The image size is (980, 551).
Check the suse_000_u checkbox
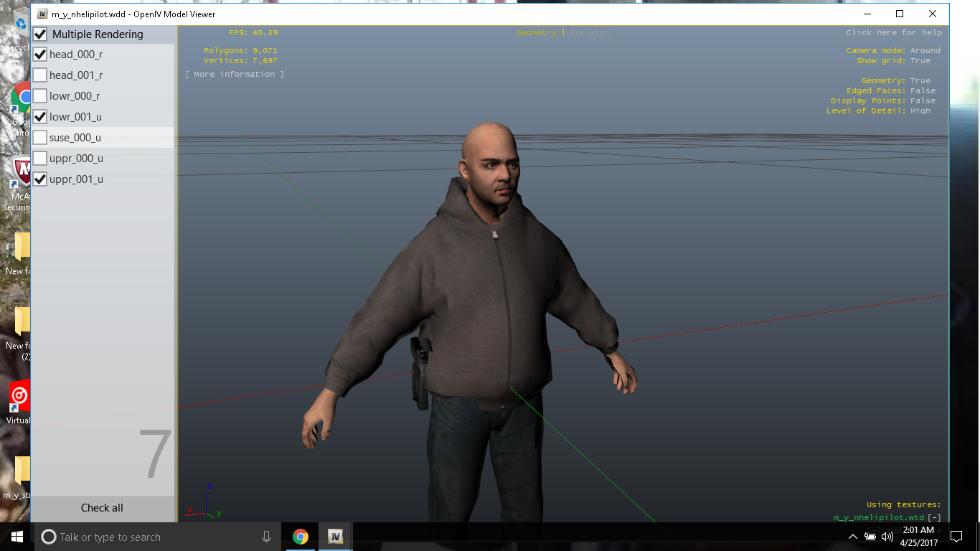pyautogui.click(x=40, y=138)
